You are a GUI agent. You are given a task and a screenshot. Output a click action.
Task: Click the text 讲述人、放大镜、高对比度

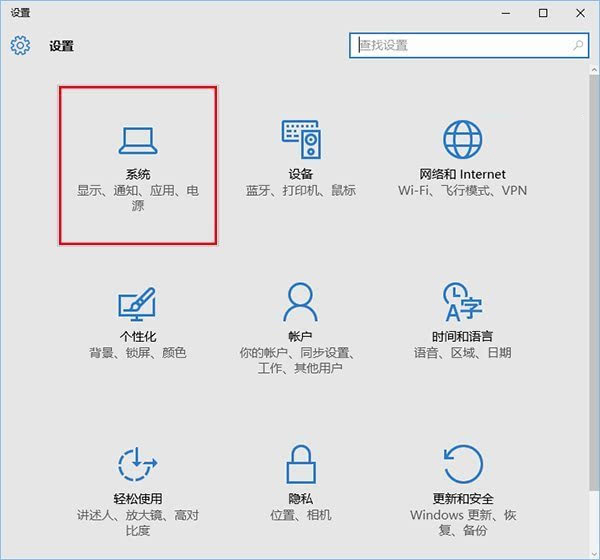point(138,522)
